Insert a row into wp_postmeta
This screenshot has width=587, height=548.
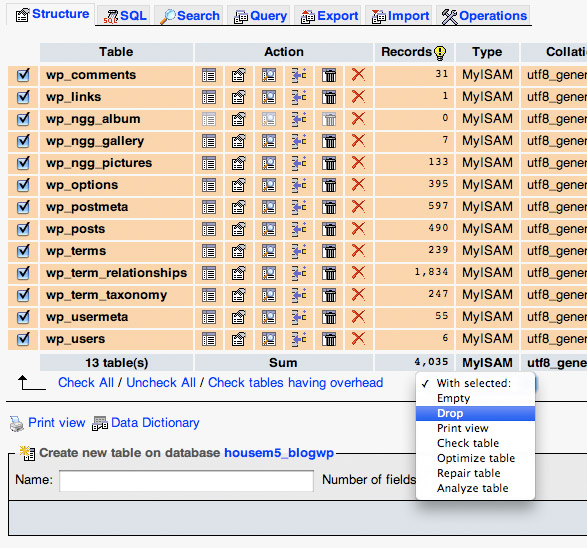(x=299, y=207)
